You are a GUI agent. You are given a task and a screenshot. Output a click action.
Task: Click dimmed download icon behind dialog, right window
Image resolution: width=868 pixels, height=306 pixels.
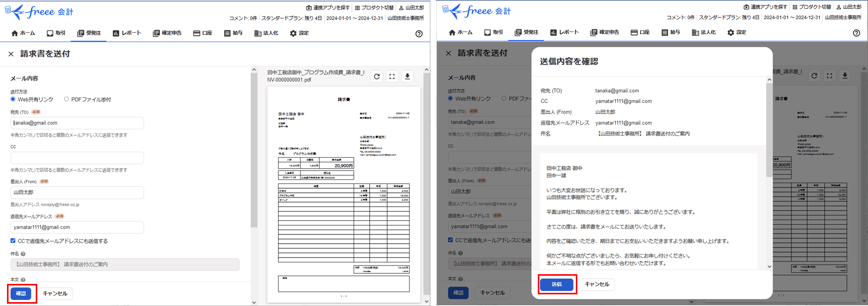pyautogui.click(x=845, y=76)
